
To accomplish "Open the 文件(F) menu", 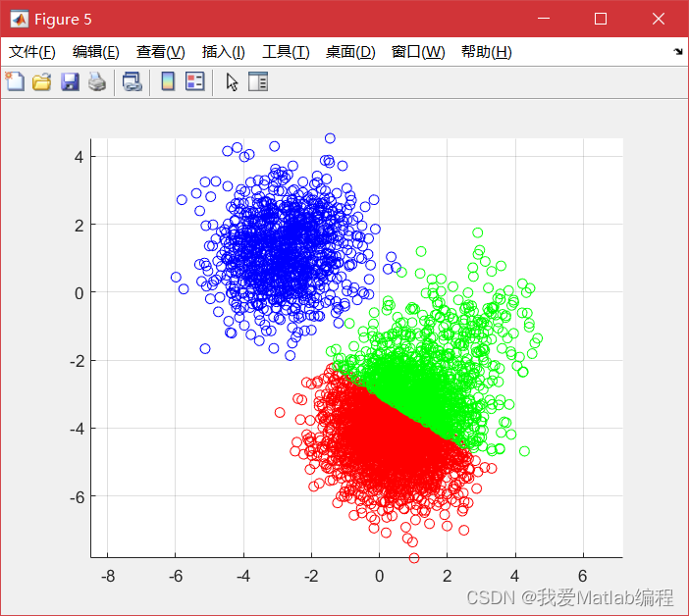I will [32, 52].
